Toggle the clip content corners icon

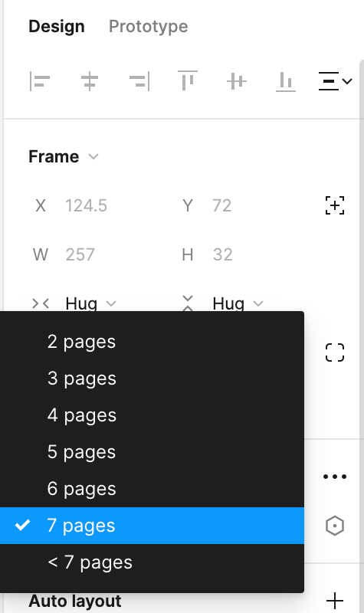[x=335, y=352]
